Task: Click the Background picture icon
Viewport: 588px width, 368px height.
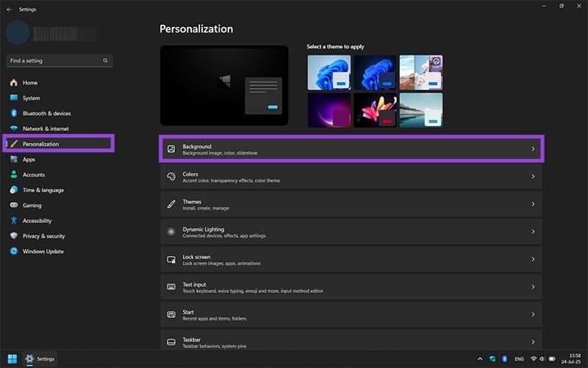Action: click(171, 149)
